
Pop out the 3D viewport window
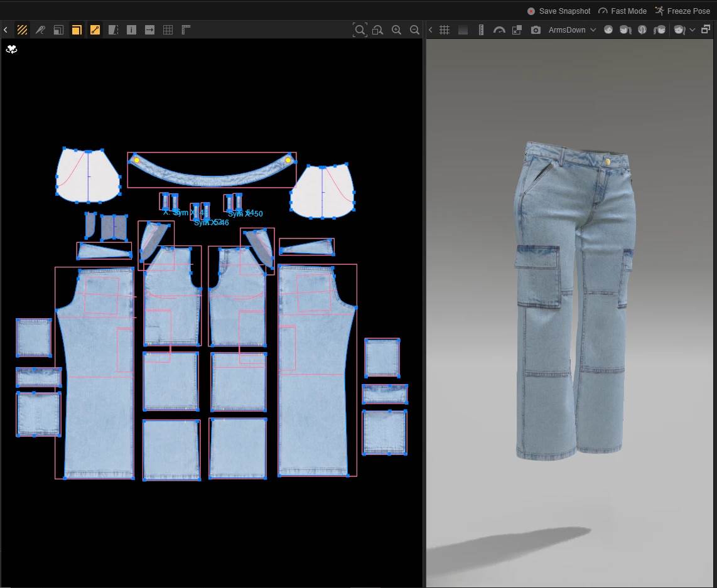(x=706, y=29)
